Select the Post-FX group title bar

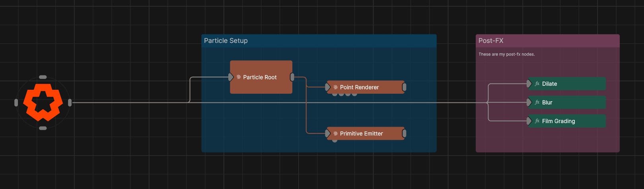tap(547, 40)
